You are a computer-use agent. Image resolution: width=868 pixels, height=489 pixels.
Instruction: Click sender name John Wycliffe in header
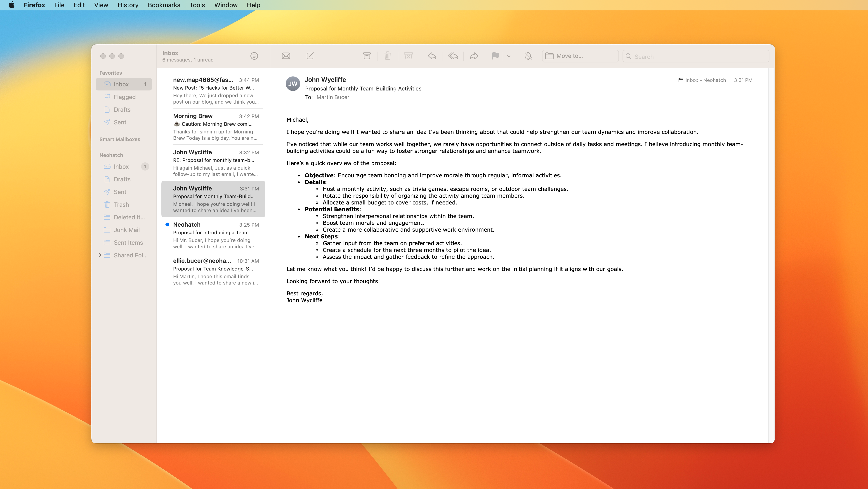(325, 80)
